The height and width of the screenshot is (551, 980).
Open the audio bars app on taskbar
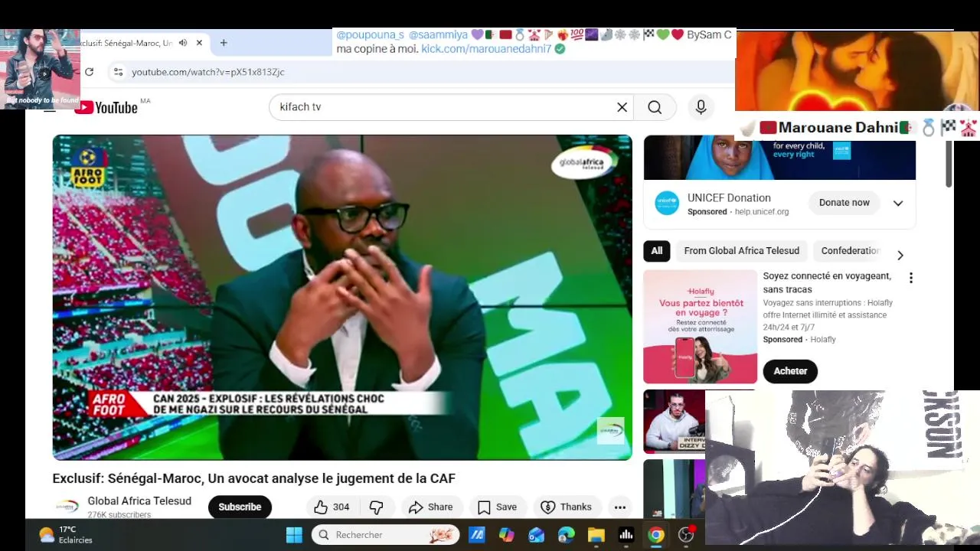(x=626, y=535)
